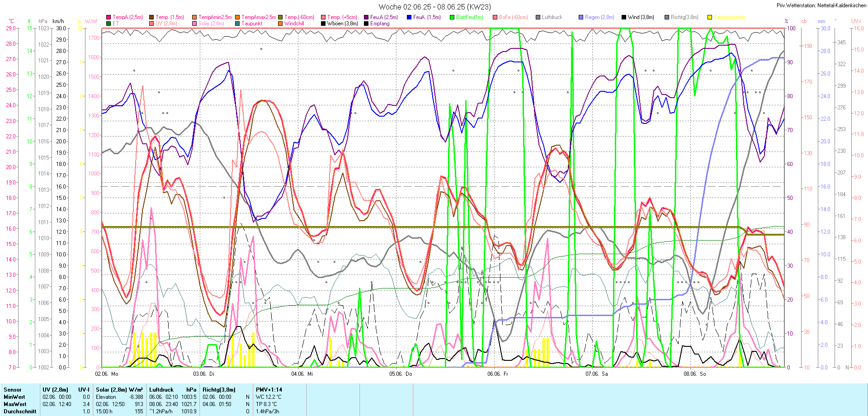
Task: Click the gray color box beside Luftdruck in legend
Action: coord(538,17)
